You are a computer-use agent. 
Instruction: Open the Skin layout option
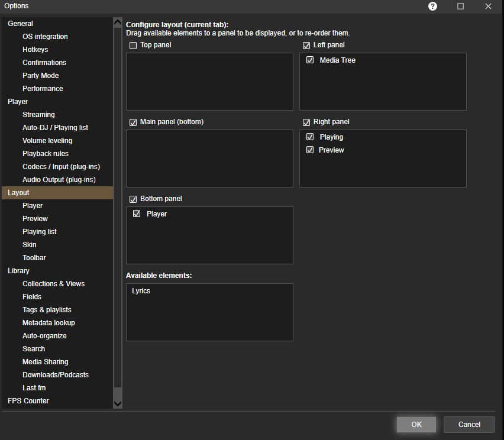pos(30,245)
